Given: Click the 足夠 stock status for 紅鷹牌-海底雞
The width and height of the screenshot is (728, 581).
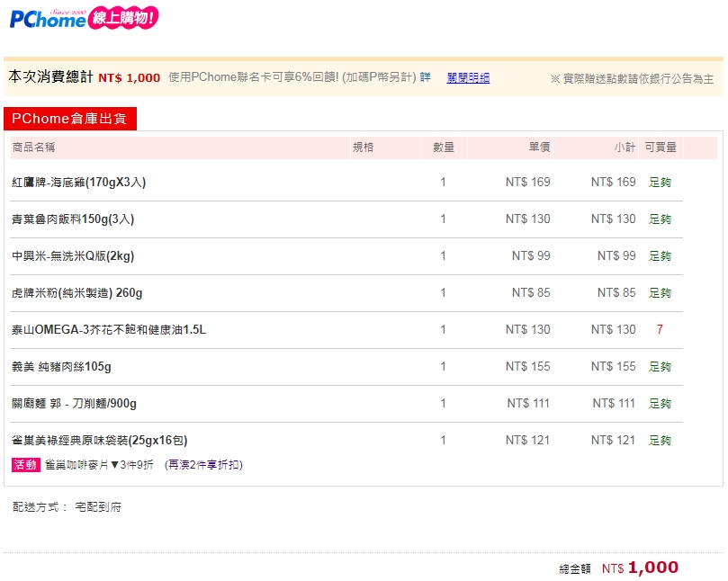Looking at the screenshot, I should click(x=660, y=182).
